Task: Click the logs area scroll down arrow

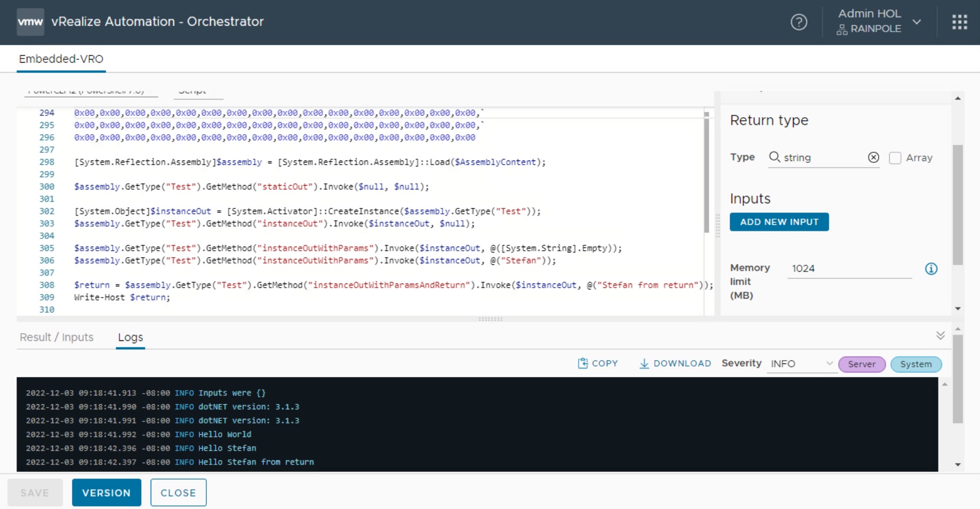Action: coord(958,464)
